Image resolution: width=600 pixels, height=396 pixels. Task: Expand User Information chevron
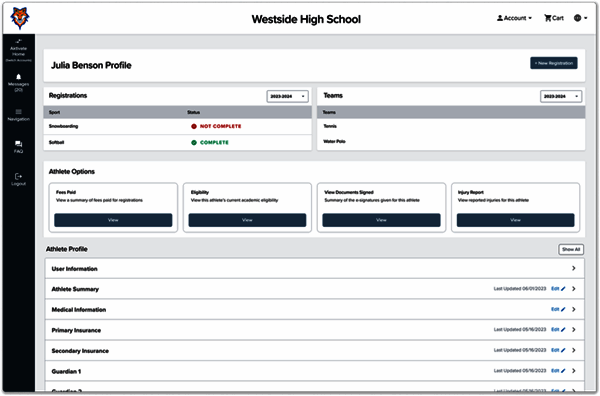574,268
